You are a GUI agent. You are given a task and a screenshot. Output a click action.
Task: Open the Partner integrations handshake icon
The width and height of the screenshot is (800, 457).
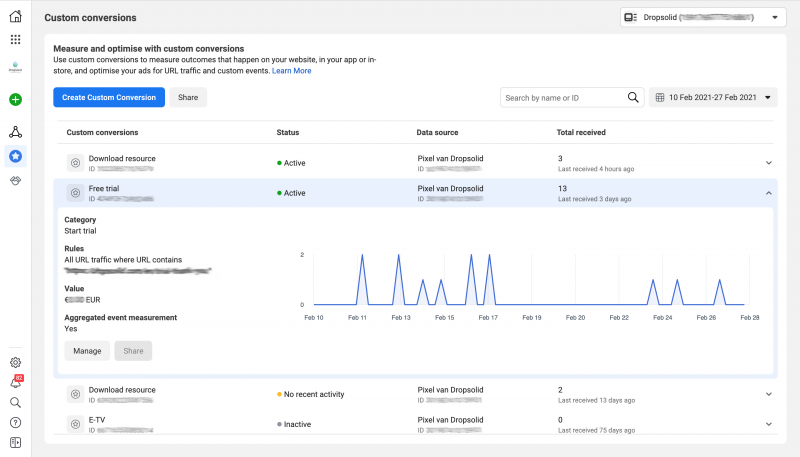coord(15,181)
